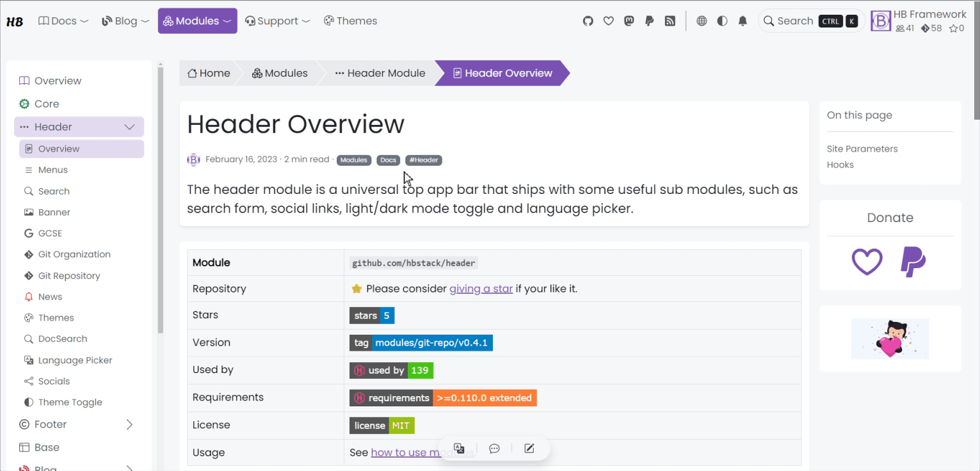Click the Mastodon icon in top bar

[629, 21]
